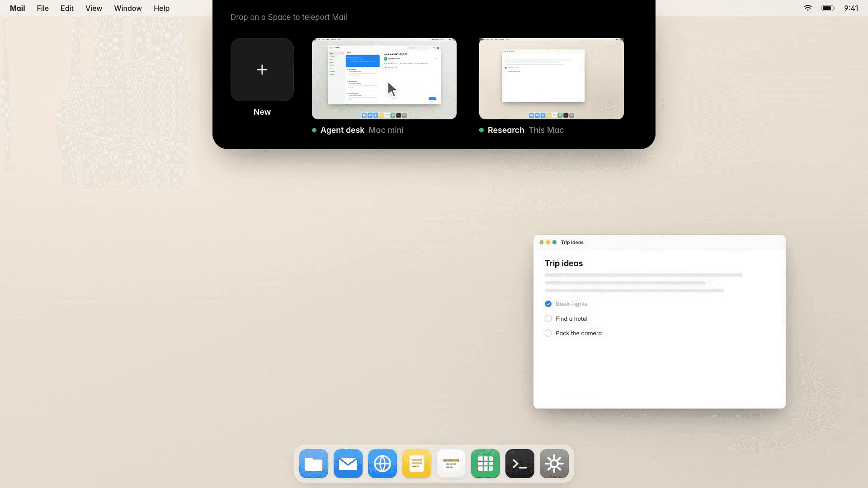
Task: Click the green zoom button of Trip ideas
Action: click(555, 243)
